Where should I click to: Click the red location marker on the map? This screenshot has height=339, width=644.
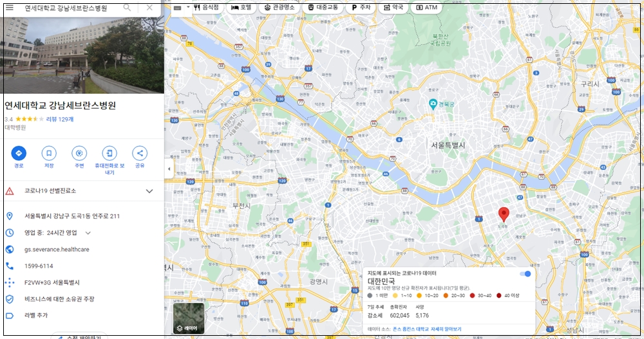pyautogui.click(x=504, y=214)
